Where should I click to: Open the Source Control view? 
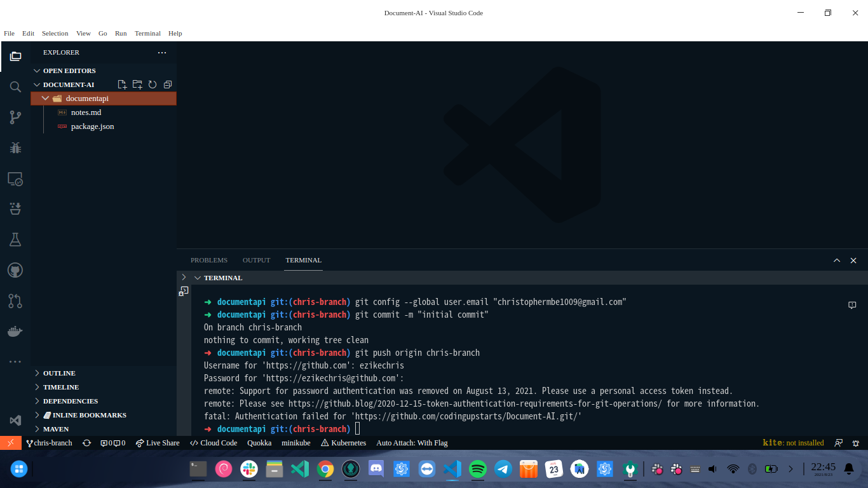coord(15,117)
